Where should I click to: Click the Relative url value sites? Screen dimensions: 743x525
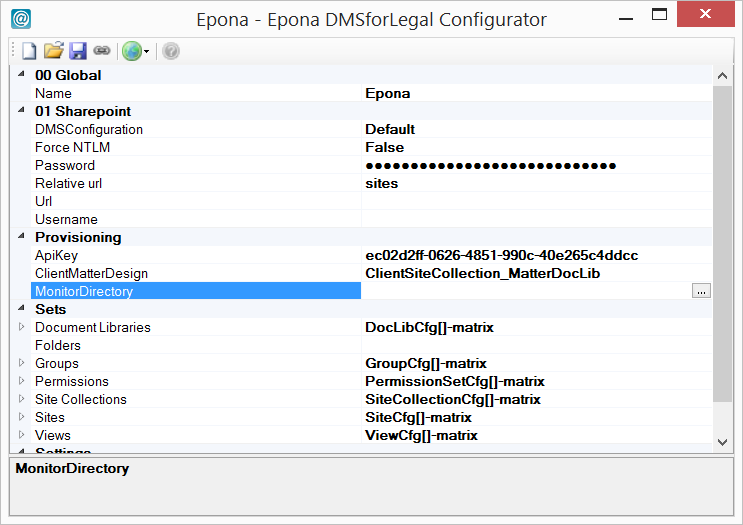click(381, 183)
